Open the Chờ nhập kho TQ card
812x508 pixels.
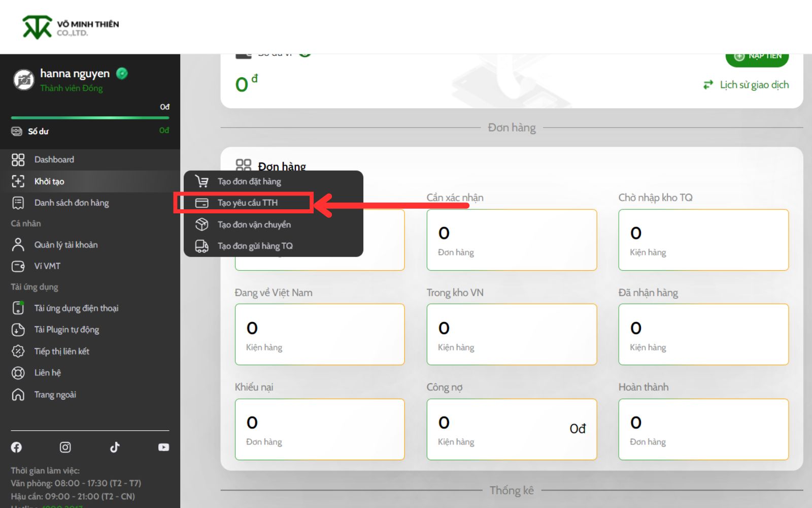[x=703, y=240]
